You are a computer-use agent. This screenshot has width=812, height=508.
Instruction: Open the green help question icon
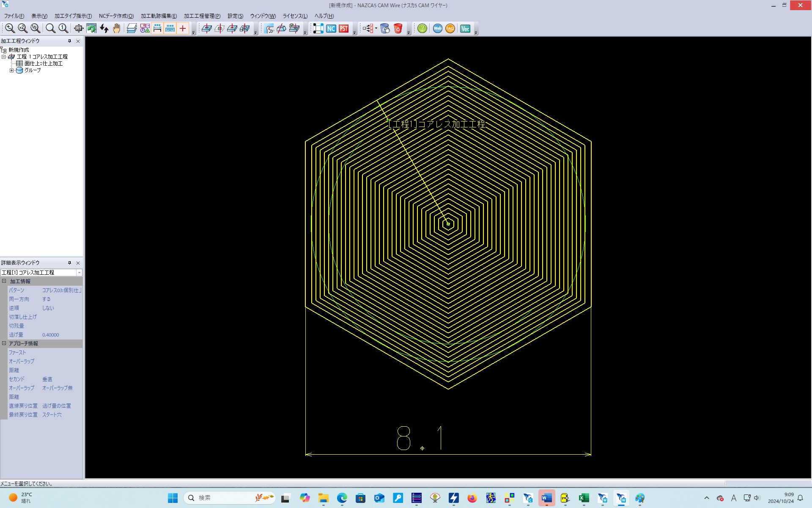tap(422, 28)
